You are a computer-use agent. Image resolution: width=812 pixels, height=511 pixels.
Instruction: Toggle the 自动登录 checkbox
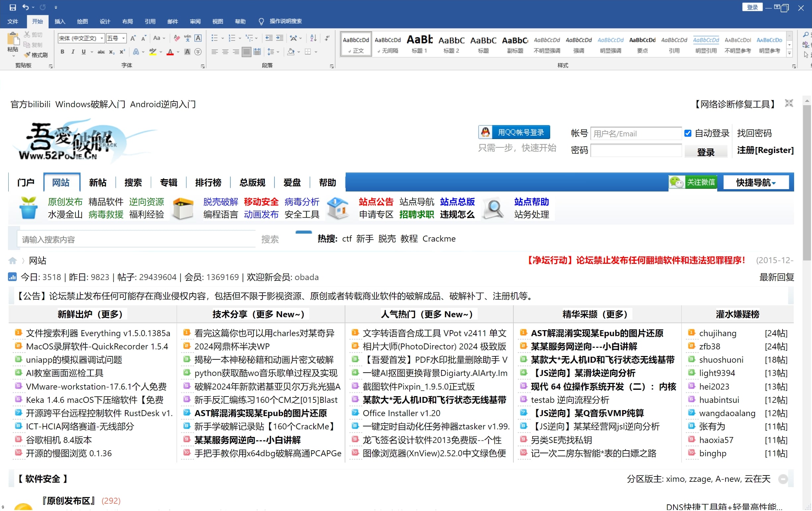[688, 133]
